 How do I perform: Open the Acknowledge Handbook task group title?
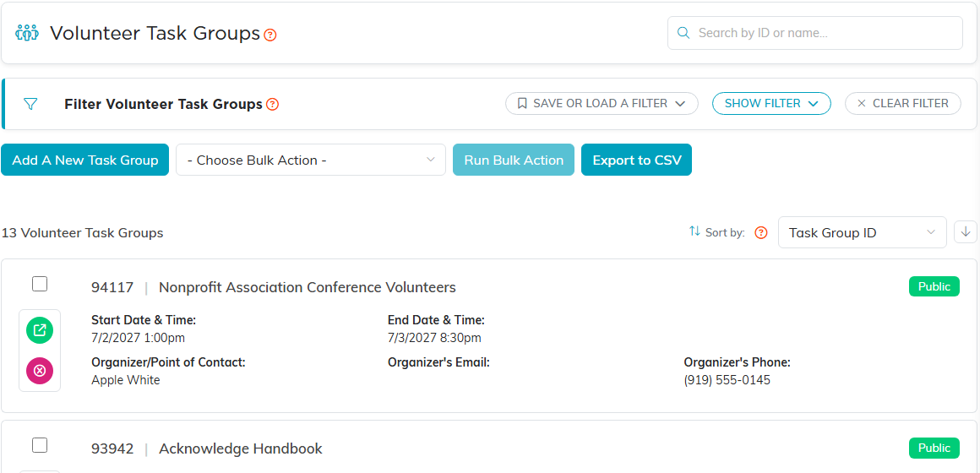point(241,449)
